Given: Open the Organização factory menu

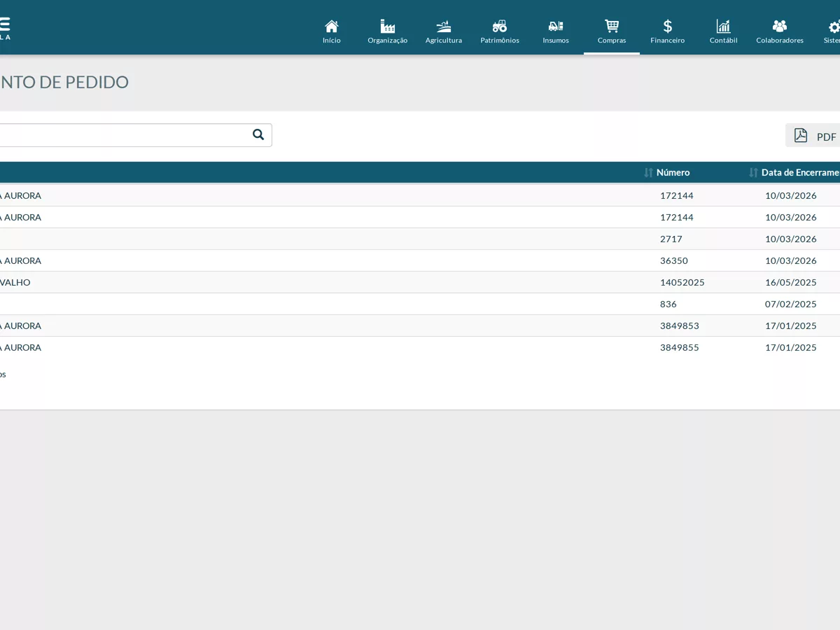Looking at the screenshot, I should (388, 31).
